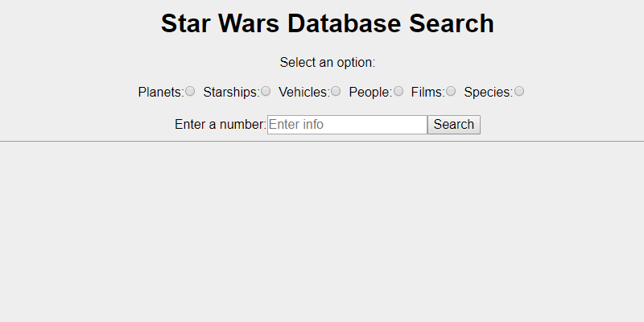Image resolution: width=644 pixels, height=322 pixels.
Task: Click the 'Select an option:' text
Action: tap(328, 63)
